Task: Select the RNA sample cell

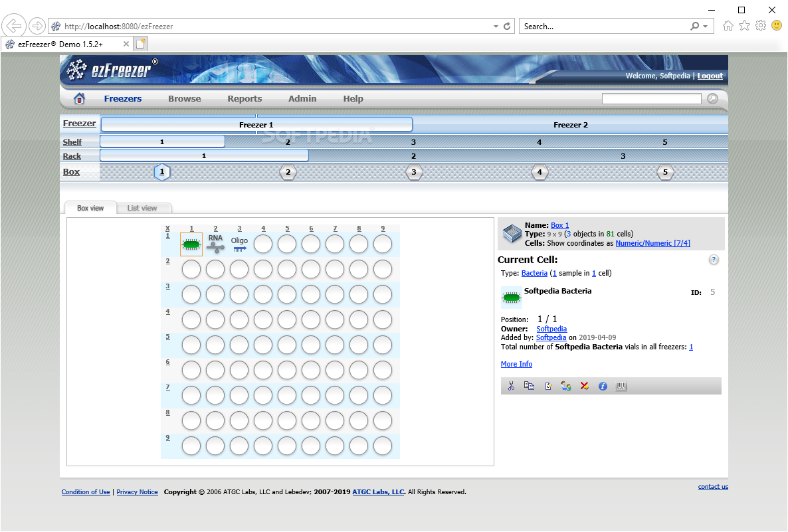Action: point(215,244)
